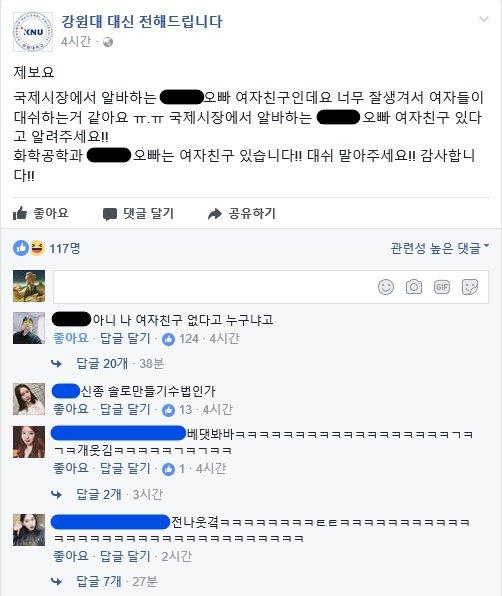Like the 신종 솔로만들기수법인가 comment

71,409
